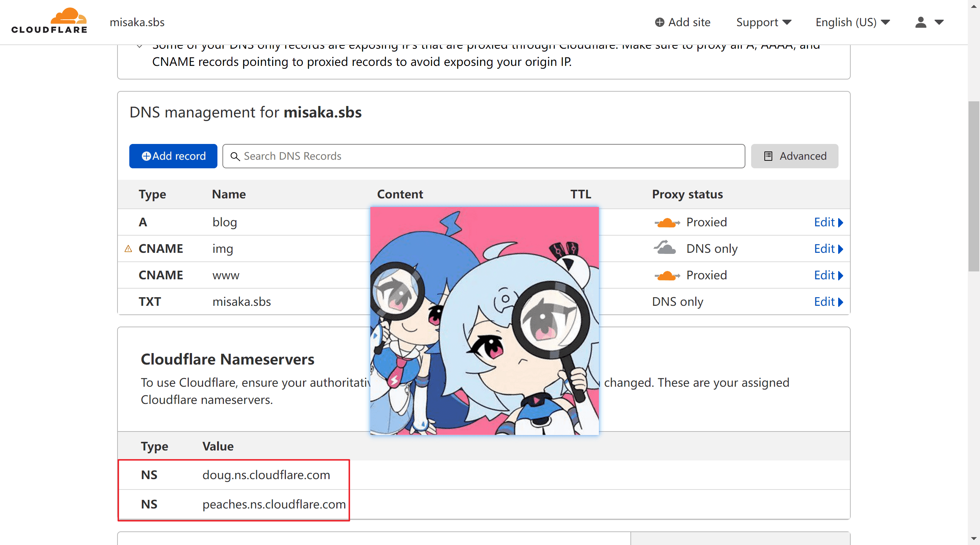The image size is (980, 545).
Task: Click Add site in the header
Action: 682,23
